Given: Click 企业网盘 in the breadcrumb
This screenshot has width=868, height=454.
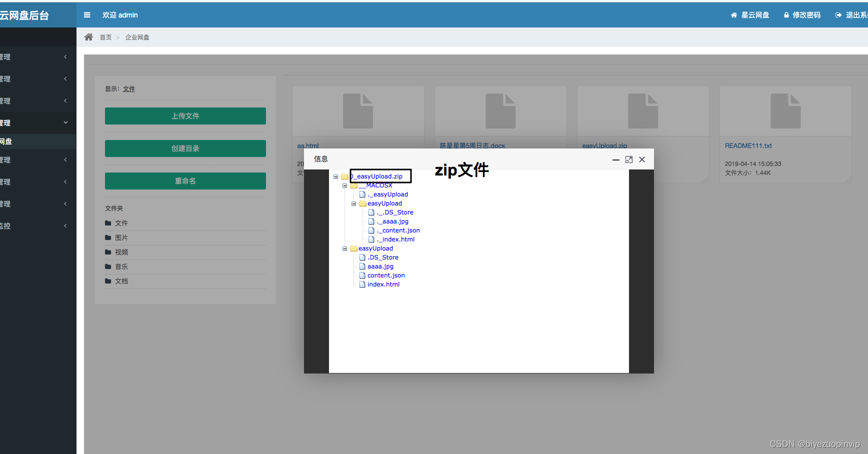Looking at the screenshot, I should coord(137,37).
